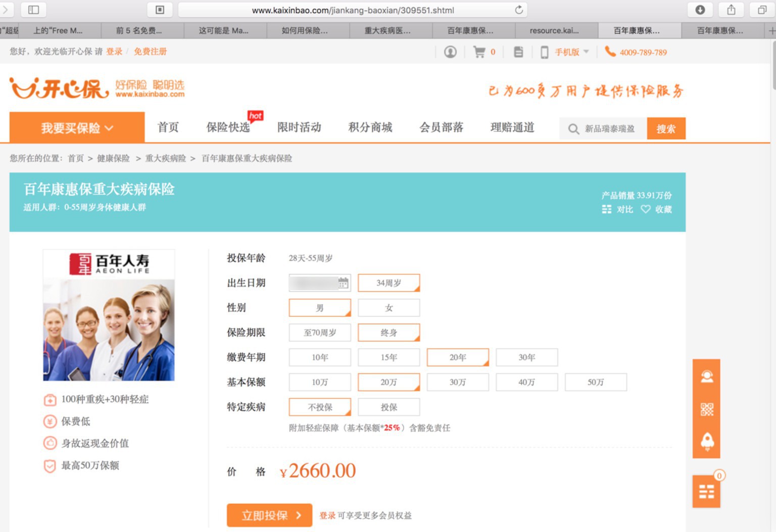Click the 立即投保 button

coord(269,515)
